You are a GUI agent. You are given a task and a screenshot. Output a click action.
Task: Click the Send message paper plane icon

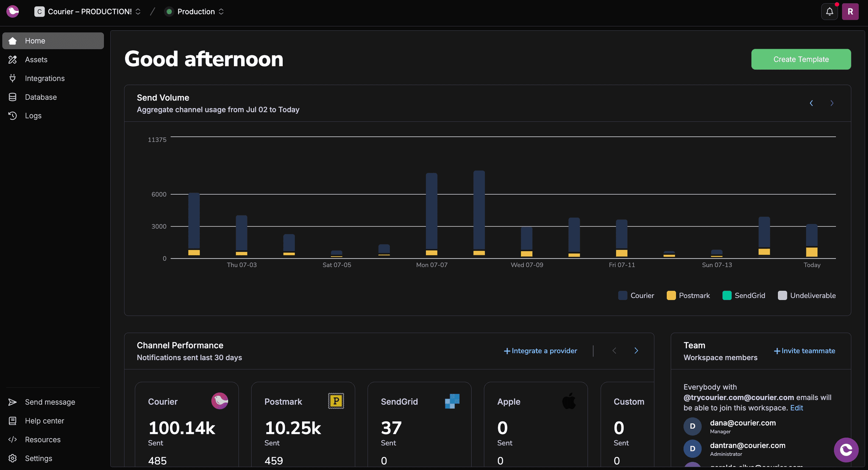13,402
